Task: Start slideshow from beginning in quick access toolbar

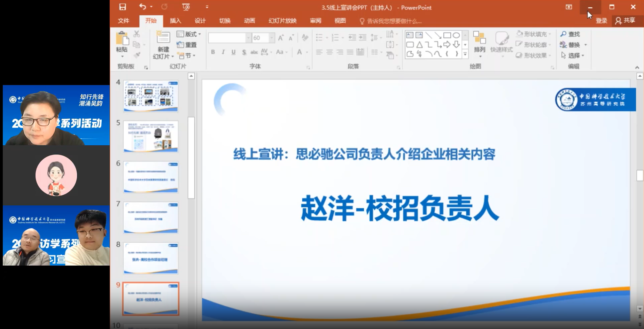Action: coord(186,7)
